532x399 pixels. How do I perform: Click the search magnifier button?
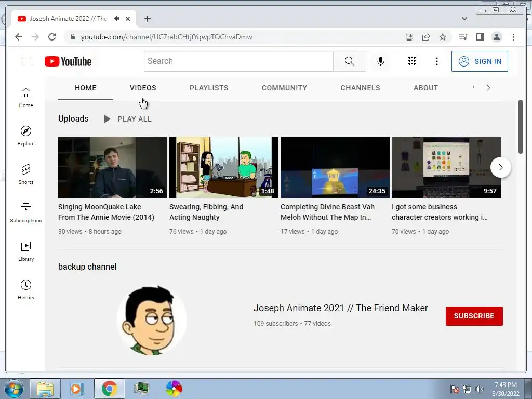click(350, 61)
